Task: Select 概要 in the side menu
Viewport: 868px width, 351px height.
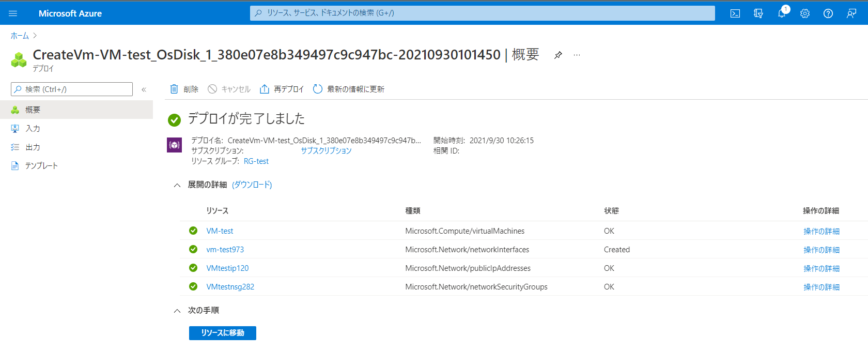Action: point(76,110)
